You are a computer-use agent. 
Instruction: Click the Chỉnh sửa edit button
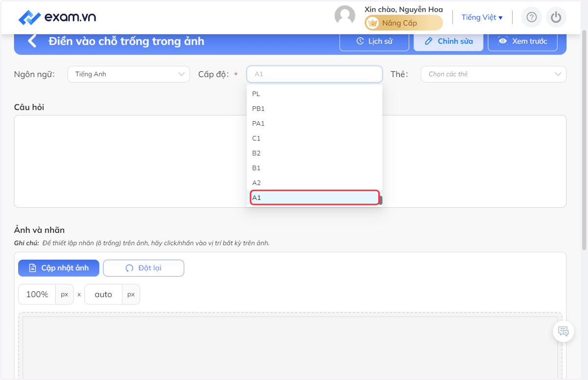(448, 41)
